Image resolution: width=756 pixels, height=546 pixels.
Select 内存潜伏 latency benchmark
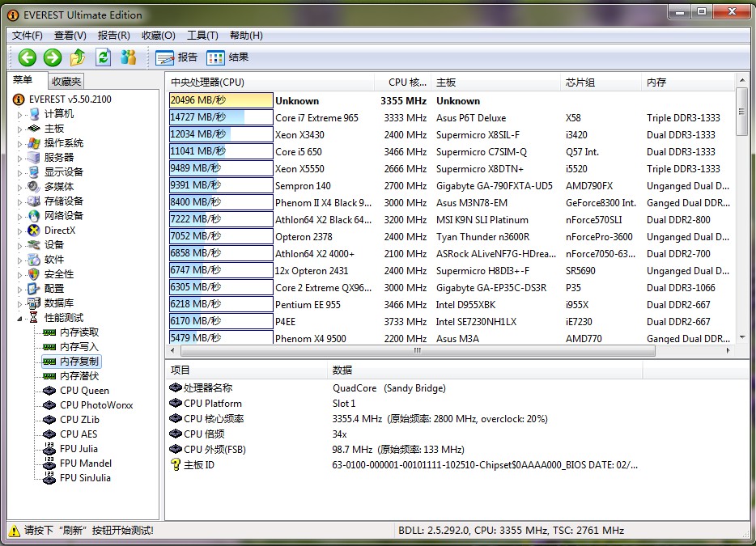(79, 376)
